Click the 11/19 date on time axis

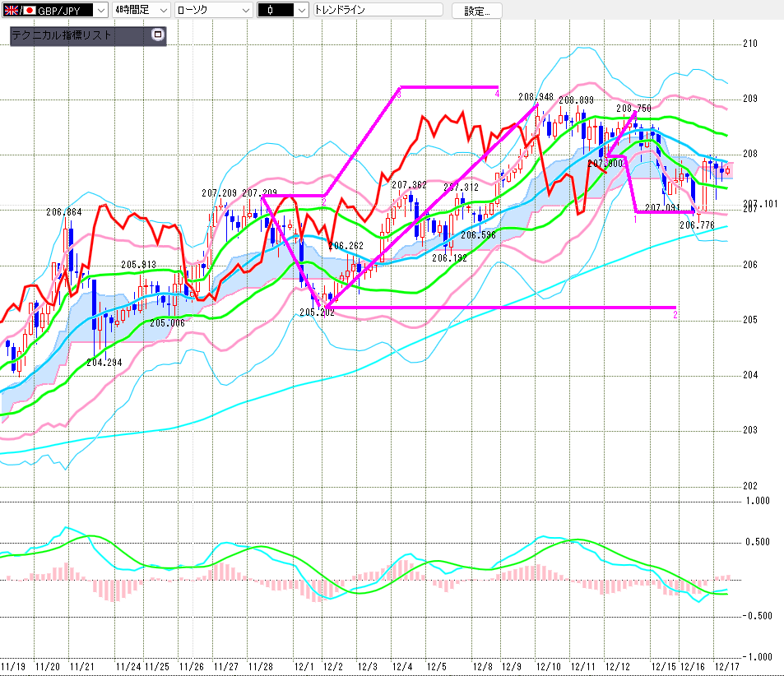pyautogui.click(x=13, y=665)
